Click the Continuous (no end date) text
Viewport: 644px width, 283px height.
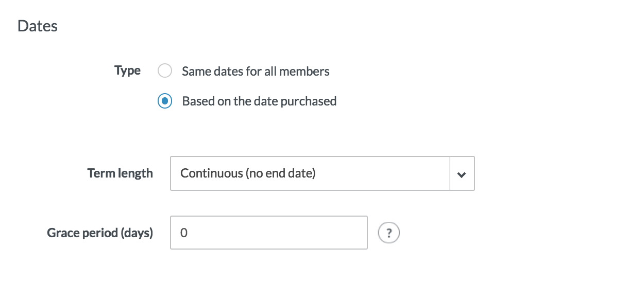[247, 174]
